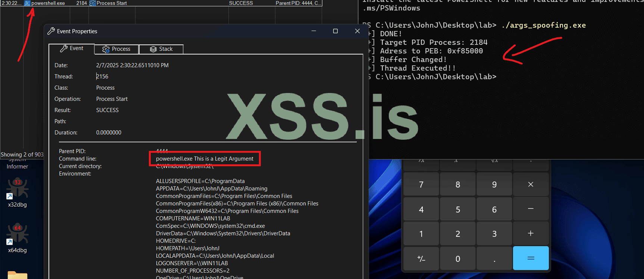The width and height of the screenshot is (644, 279).
Task: Click HOMEPATH=\Users\JohnJ line
Action: click(x=188, y=248)
